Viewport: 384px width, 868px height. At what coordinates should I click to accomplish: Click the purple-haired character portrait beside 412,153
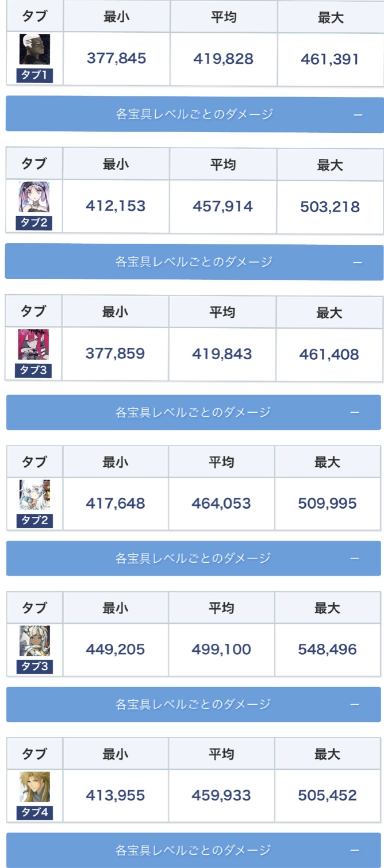pos(34,197)
